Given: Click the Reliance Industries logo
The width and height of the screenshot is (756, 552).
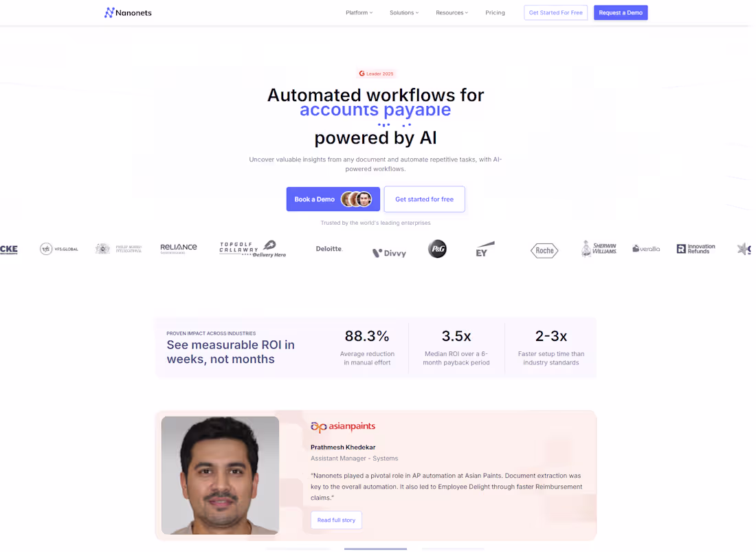Looking at the screenshot, I should point(178,247).
